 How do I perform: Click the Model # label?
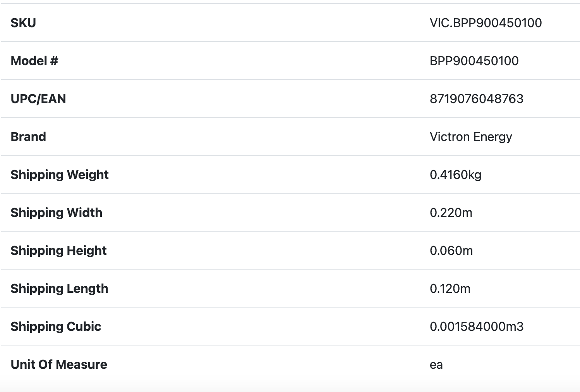coord(34,61)
